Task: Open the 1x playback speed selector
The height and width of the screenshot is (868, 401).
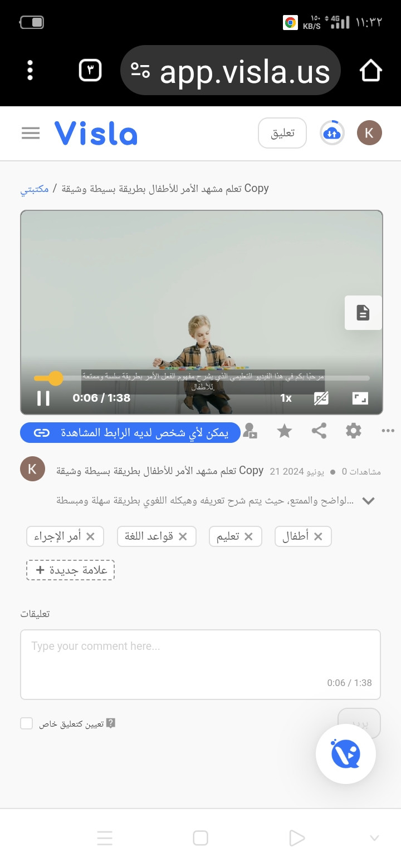Action: tap(286, 398)
